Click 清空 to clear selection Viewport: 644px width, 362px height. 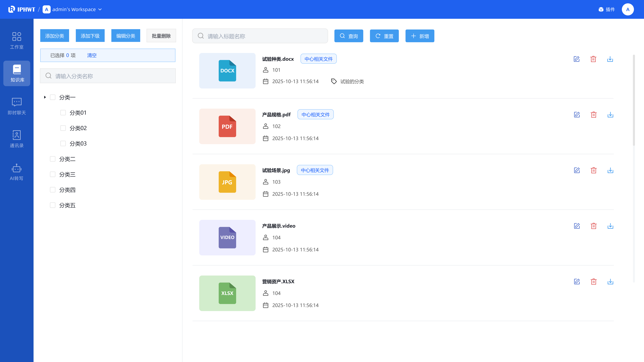tap(92, 55)
